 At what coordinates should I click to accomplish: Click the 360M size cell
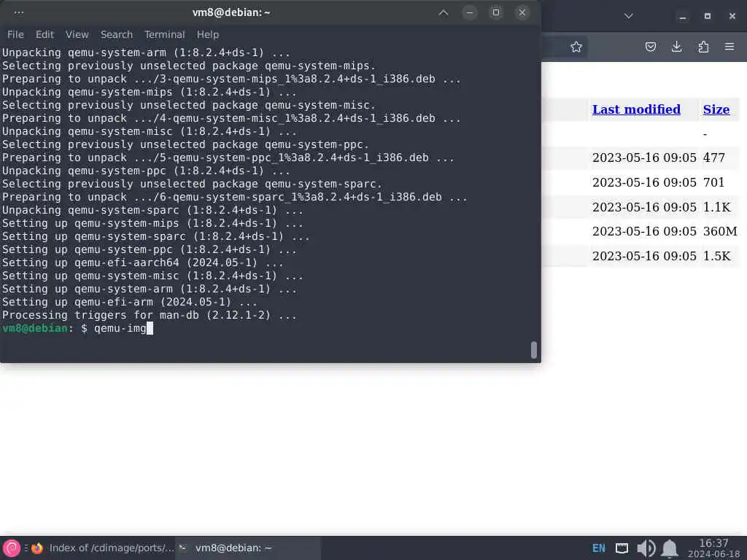pos(720,231)
